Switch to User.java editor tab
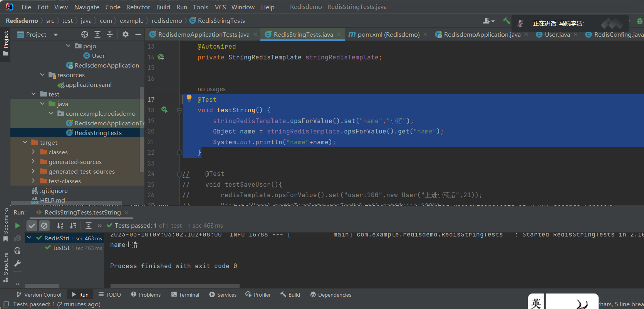Viewport: 644px width, 309px height. coord(557,34)
